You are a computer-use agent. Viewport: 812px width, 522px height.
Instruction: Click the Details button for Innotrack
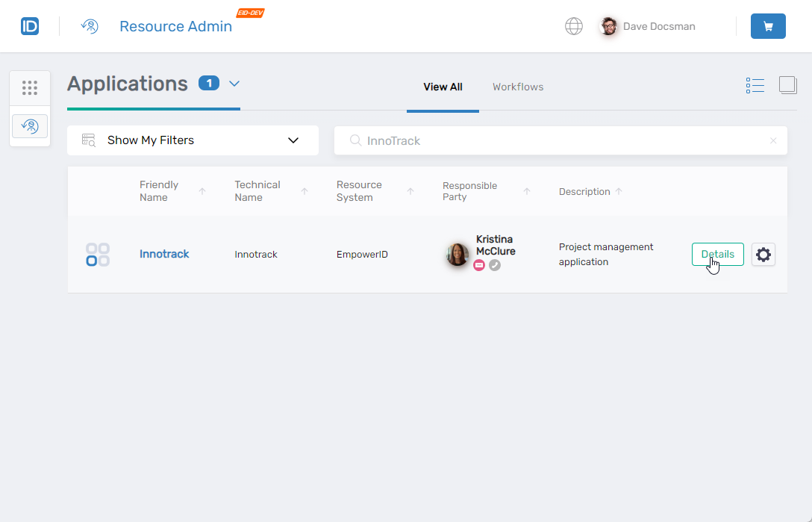(x=717, y=254)
